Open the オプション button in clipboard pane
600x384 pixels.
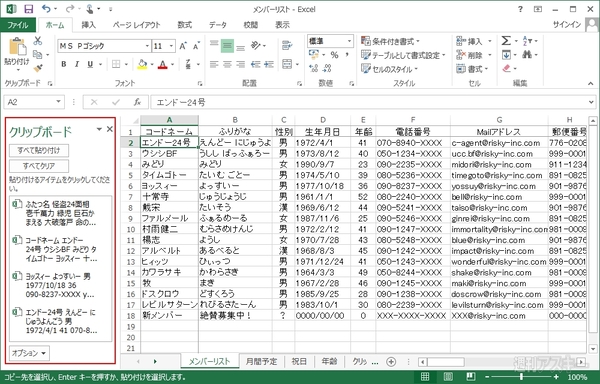tap(29, 353)
